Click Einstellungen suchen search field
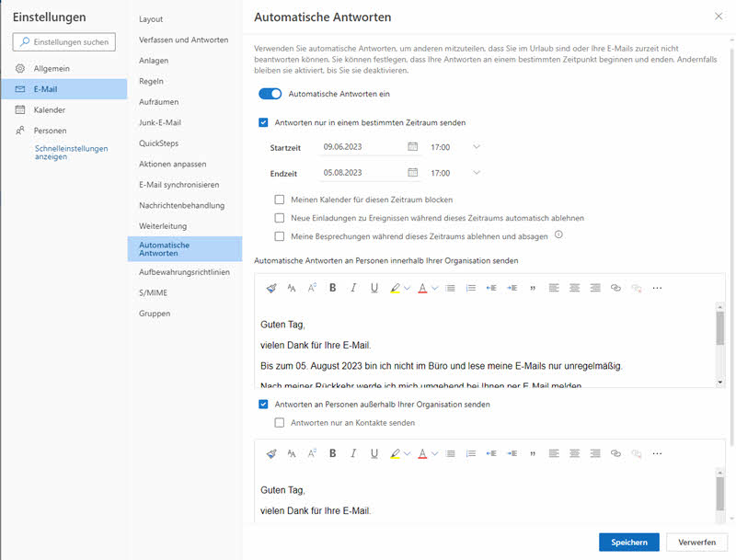The image size is (736, 560). [63, 41]
